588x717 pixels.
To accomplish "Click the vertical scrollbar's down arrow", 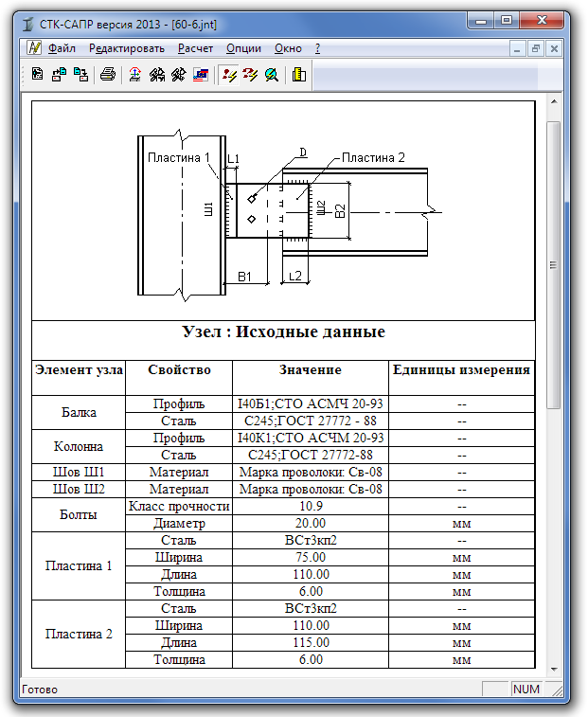I will point(554,669).
